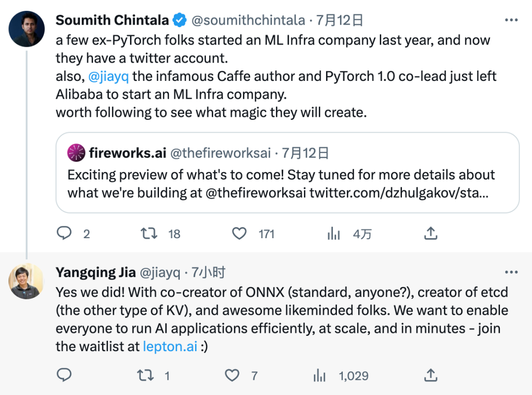Share Soumith Chintala's tweet
Viewport: 532px width, 395px height.
point(431,233)
